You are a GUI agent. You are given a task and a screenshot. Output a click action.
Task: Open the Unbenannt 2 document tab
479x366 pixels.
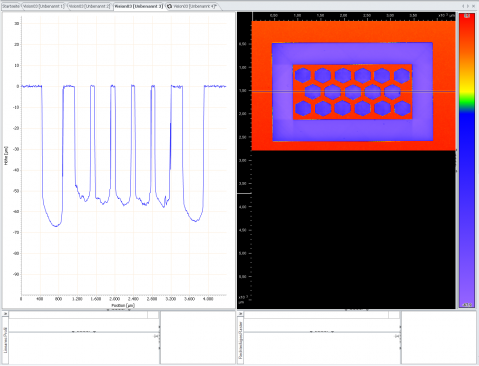(89, 6)
